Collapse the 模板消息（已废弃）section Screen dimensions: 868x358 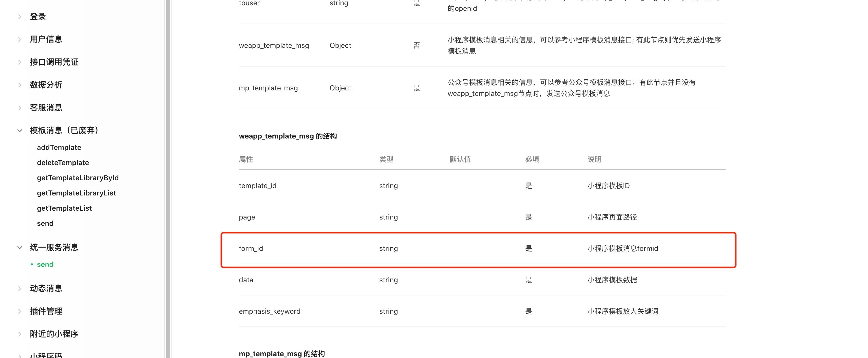20,131
